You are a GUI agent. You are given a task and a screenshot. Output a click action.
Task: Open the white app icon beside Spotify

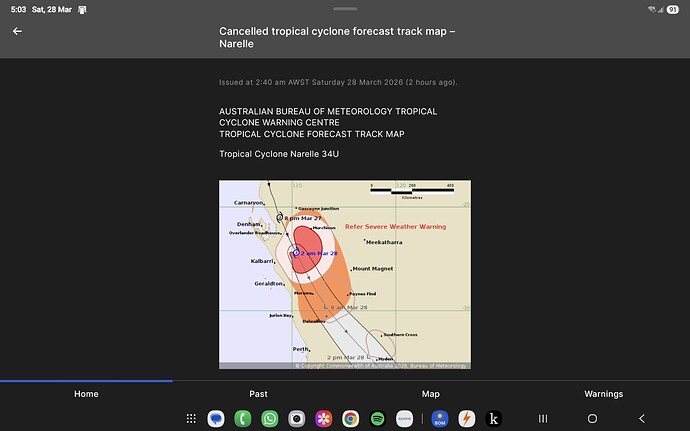(x=404, y=418)
